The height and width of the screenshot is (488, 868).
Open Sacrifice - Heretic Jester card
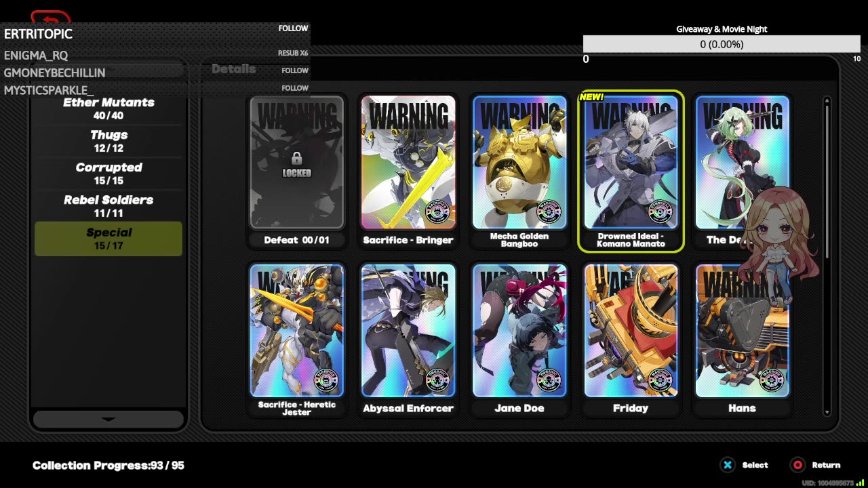click(296, 340)
